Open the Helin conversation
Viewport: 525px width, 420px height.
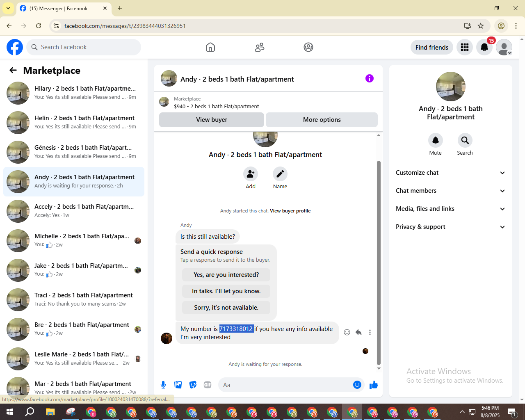point(74,123)
